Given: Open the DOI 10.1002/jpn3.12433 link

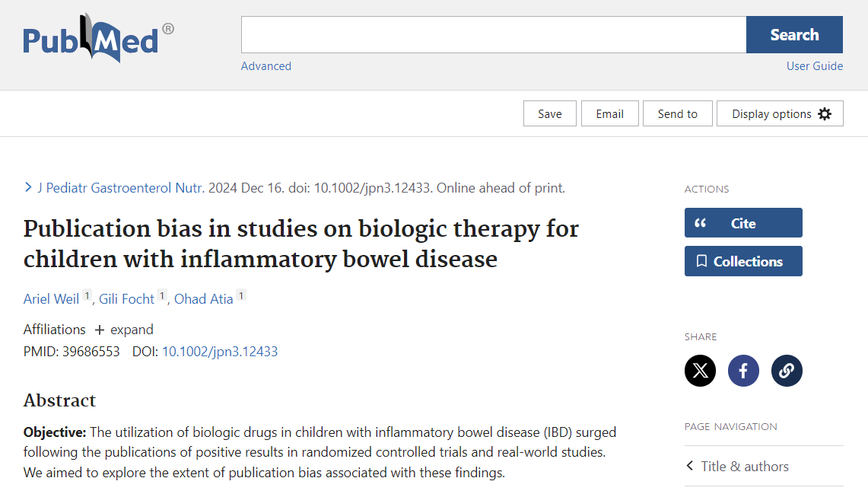Looking at the screenshot, I should (220, 352).
